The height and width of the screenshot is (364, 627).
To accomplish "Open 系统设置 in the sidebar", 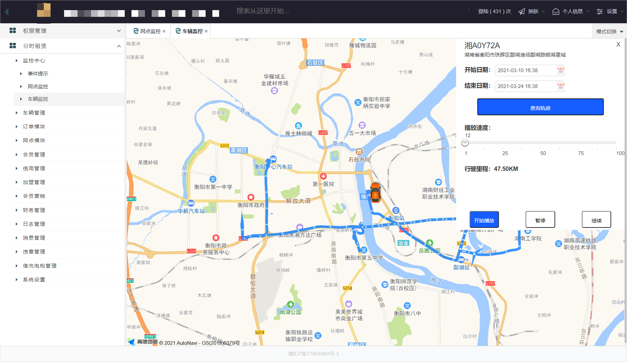I will [34, 280].
